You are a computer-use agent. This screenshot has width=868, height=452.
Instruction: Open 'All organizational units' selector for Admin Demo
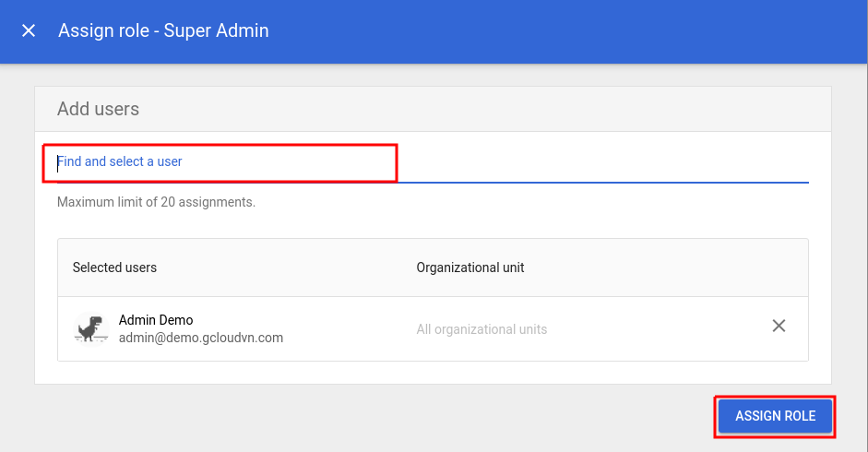(x=482, y=329)
